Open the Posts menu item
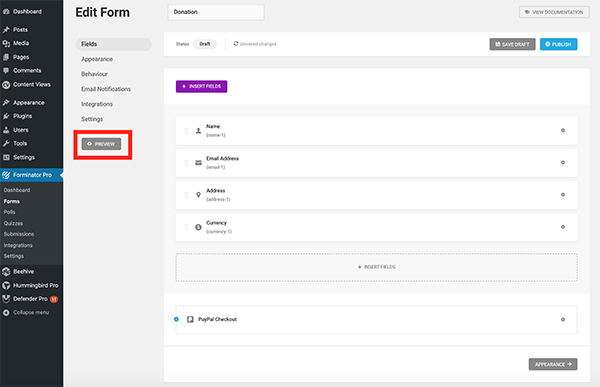Screen dimensions: 600x387 [20, 29]
